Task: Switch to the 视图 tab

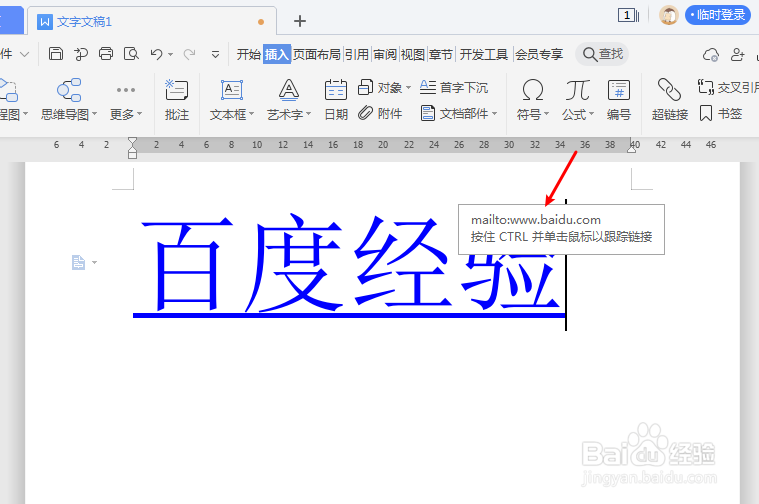Action: (x=413, y=54)
